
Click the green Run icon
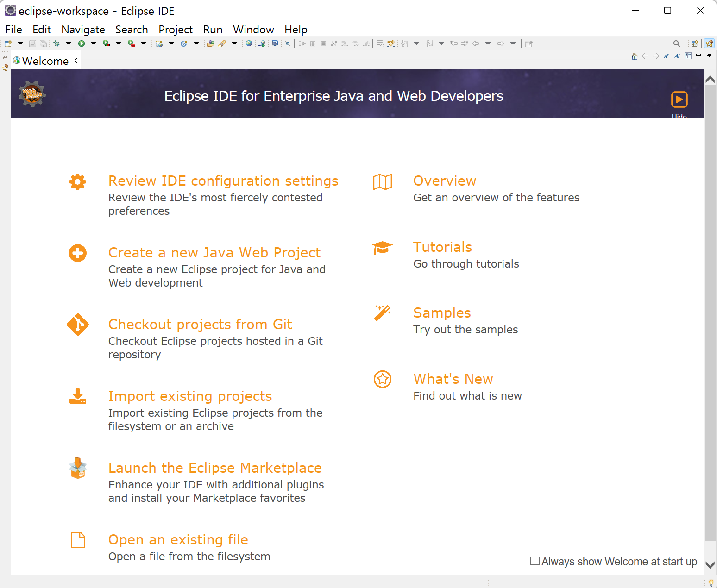pos(82,44)
